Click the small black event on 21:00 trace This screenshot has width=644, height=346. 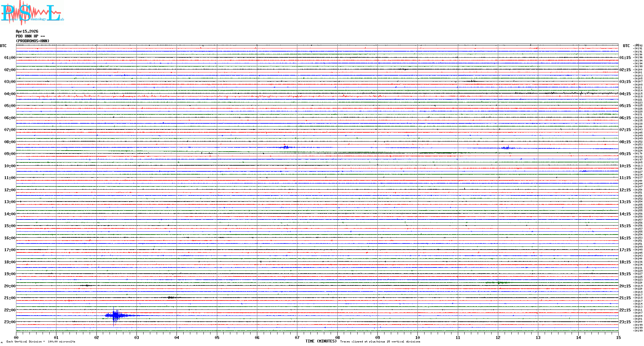(x=171, y=298)
